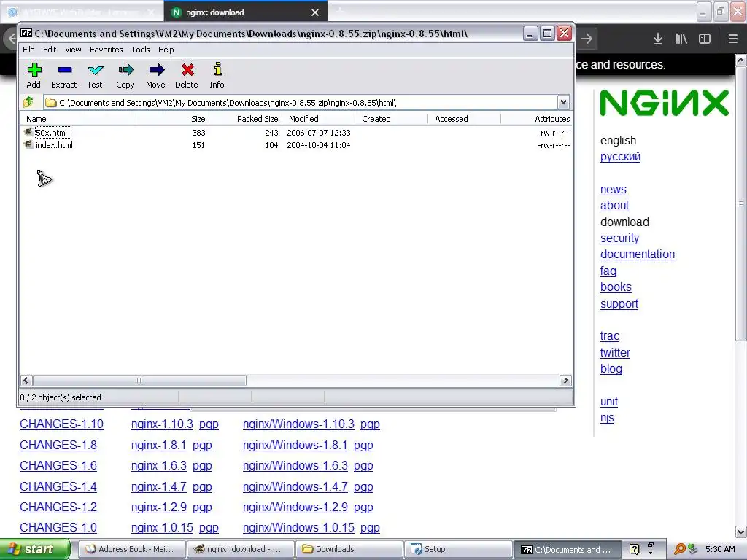Click the browser page scroll down arrow

[741, 532]
